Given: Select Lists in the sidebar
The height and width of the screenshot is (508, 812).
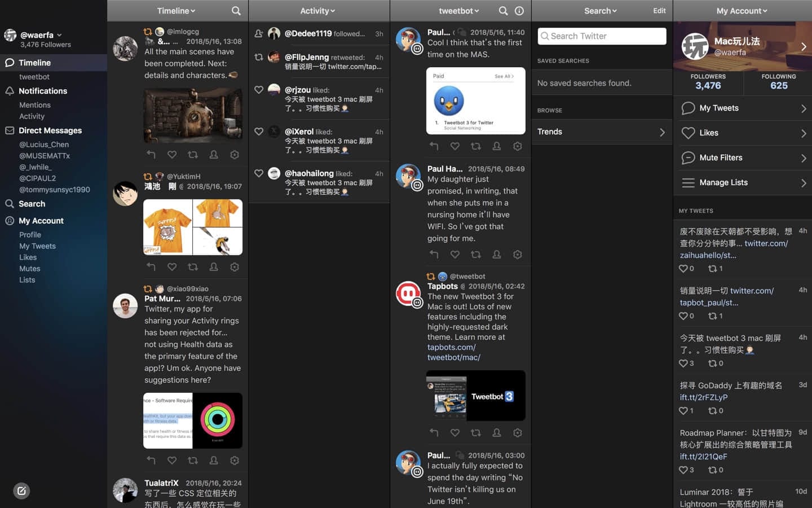Looking at the screenshot, I should click(x=27, y=280).
